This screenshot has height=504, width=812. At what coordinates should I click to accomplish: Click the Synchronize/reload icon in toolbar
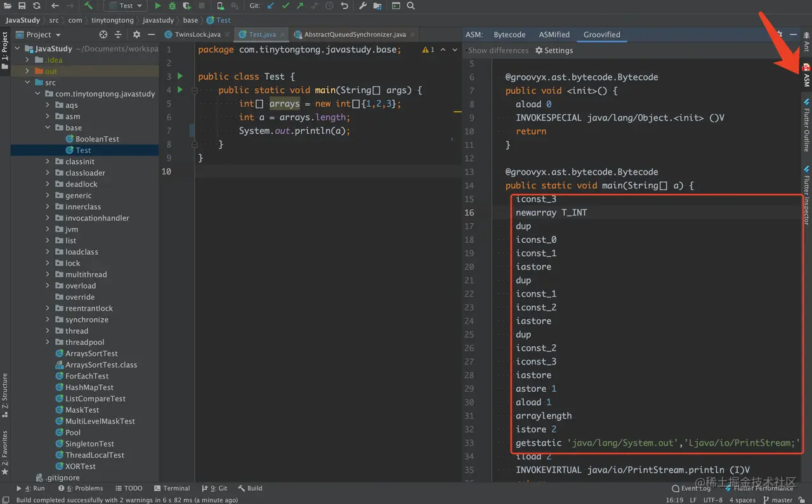pos(36,6)
